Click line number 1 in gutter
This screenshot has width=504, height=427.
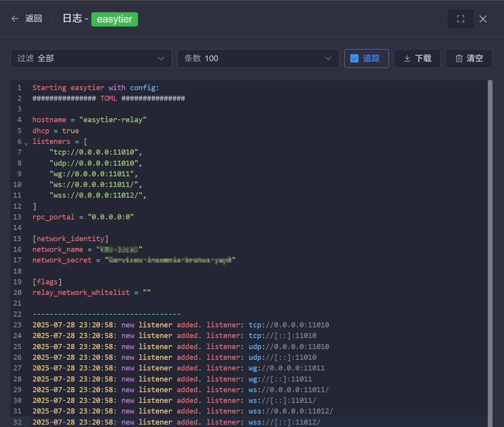tap(19, 88)
